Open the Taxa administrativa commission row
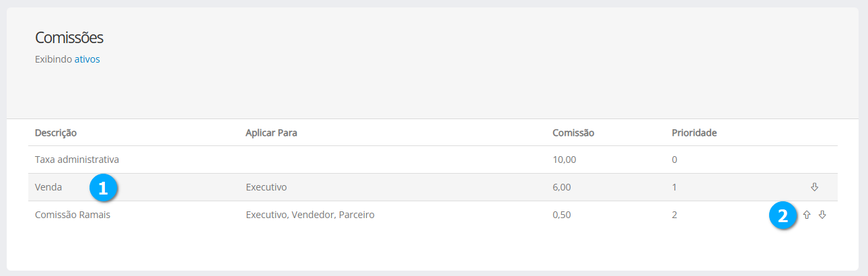Image resolution: width=868 pixels, height=276 pixels. click(x=77, y=160)
